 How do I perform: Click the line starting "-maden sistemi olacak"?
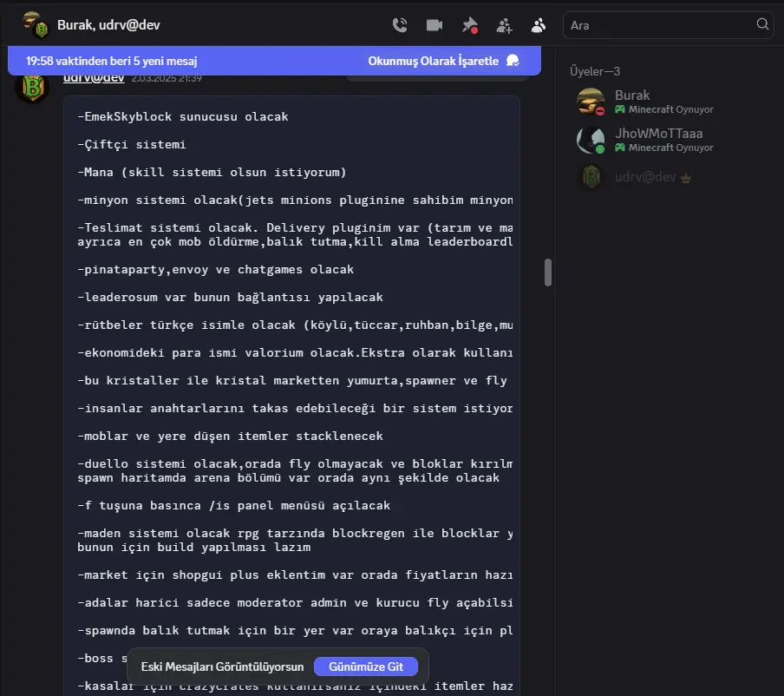(295, 534)
